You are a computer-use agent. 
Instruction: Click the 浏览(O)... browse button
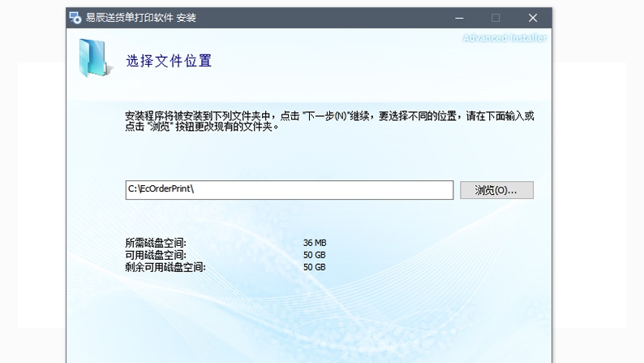(x=496, y=190)
